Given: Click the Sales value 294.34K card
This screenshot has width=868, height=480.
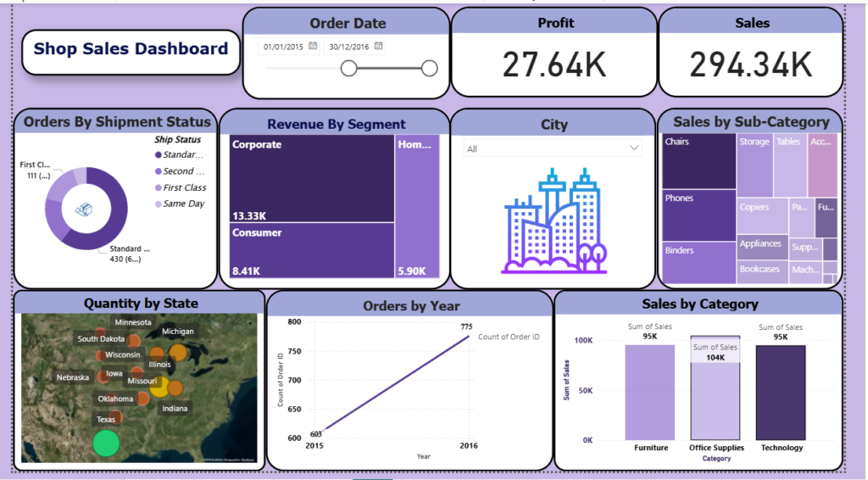Looking at the screenshot, I should coord(751,64).
